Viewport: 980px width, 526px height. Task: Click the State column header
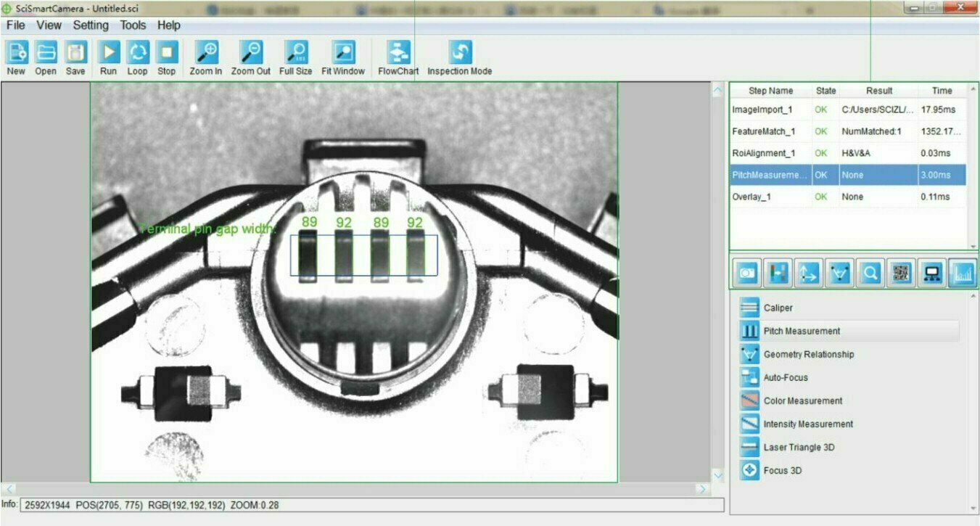point(825,91)
